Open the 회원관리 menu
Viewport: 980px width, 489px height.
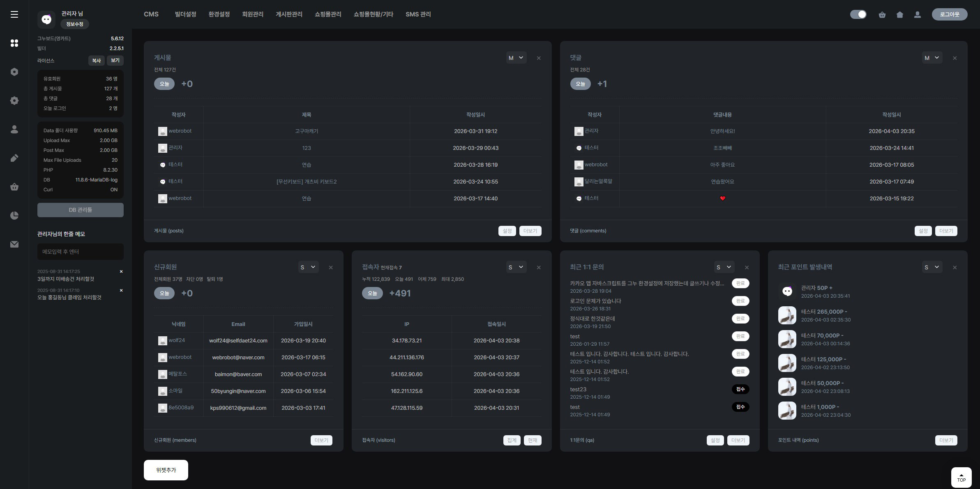(252, 14)
